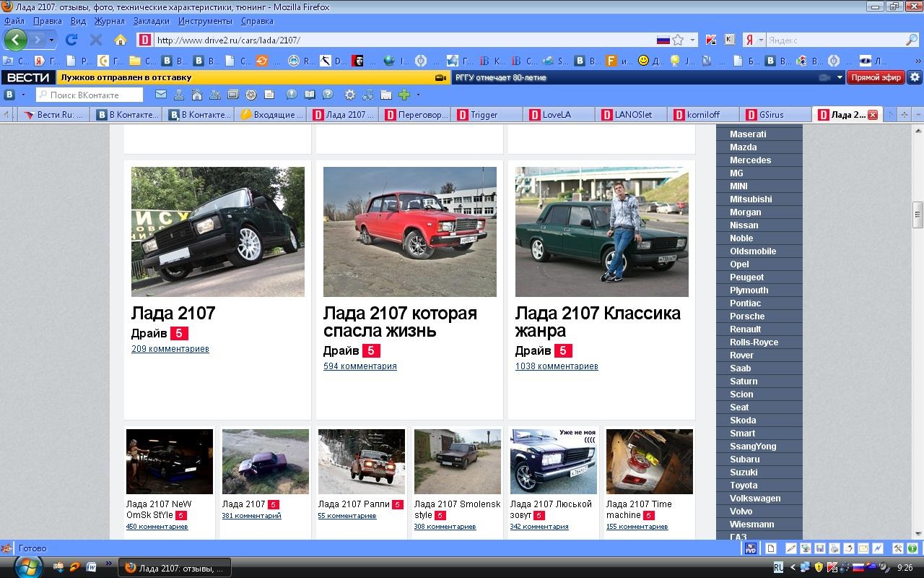
Task: Click the Яндекс search input field
Action: [835, 40]
